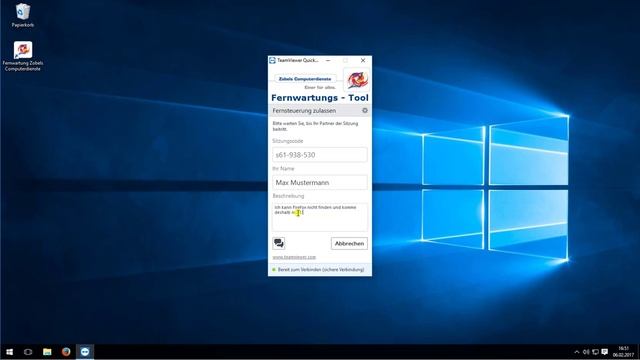The image size is (640, 360).
Task: Select TeamViewer taskbar button
Action: click(x=85, y=352)
